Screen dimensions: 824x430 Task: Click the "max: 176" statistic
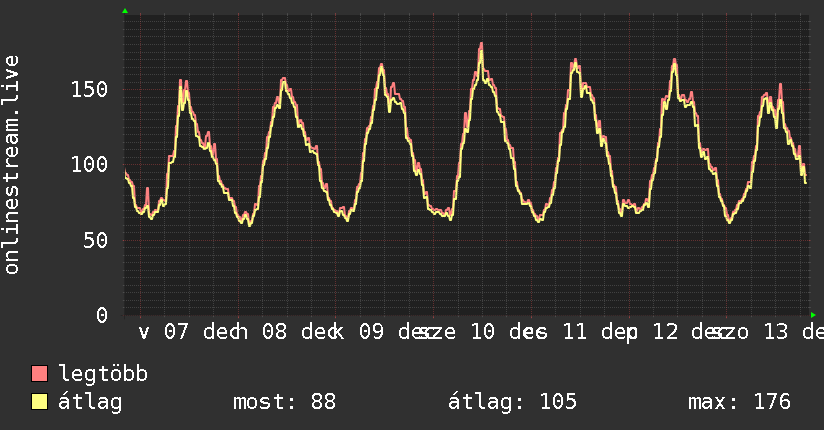coord(739,402)
